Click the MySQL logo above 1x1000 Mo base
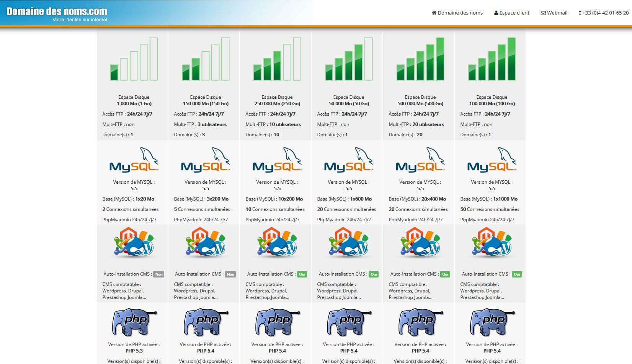The image size is (632, 364). [x=492, y=160]
